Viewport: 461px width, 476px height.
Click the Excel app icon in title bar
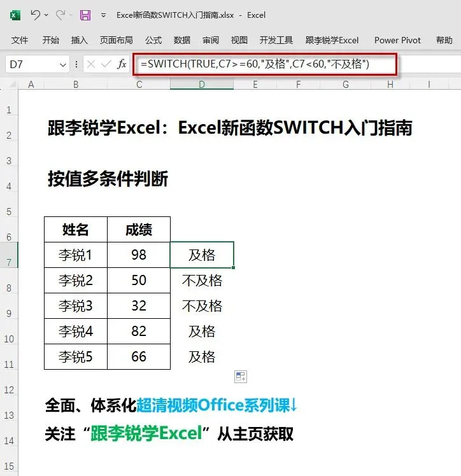[x=15, y=15]
